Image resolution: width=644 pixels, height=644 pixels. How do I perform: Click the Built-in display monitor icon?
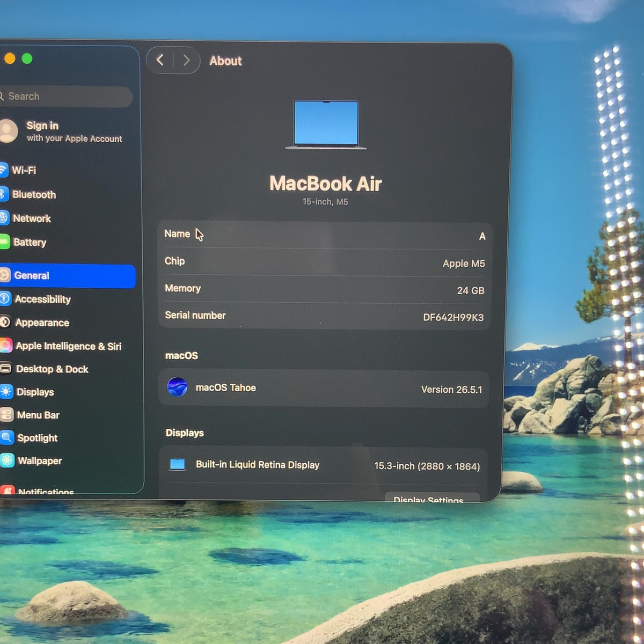(177, 464)
